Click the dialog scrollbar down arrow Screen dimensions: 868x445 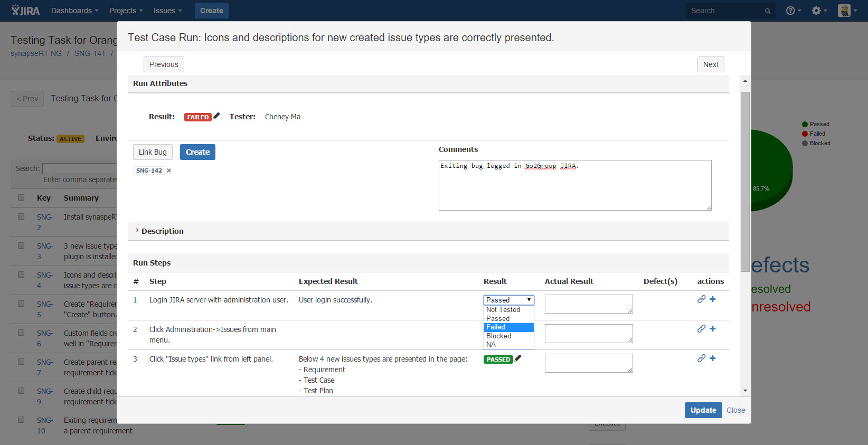tap(745, 391)
